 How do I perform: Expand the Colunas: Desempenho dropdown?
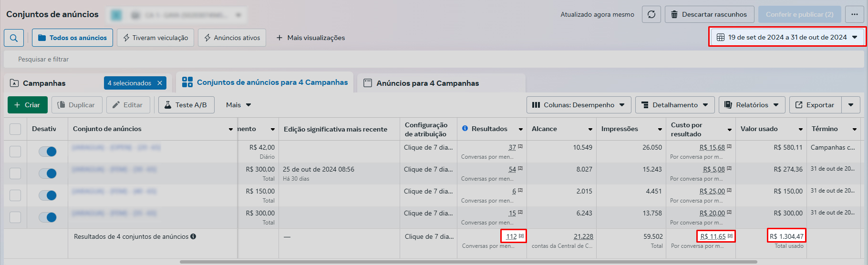[579, 105]
